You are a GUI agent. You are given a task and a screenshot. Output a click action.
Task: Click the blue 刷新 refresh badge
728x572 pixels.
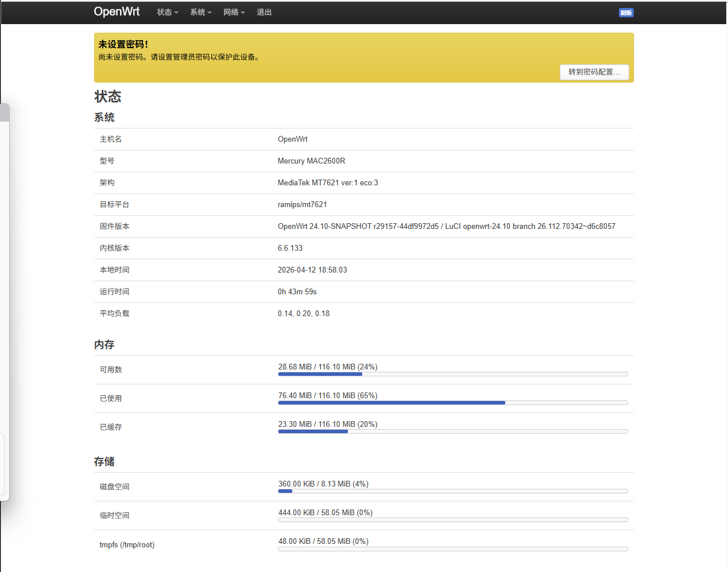(626, 13)
